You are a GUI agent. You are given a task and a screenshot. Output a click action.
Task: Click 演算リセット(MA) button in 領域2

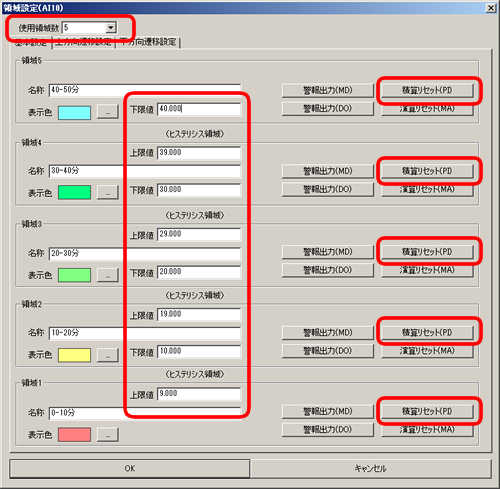pyautogui.click(x=427, y=351)
